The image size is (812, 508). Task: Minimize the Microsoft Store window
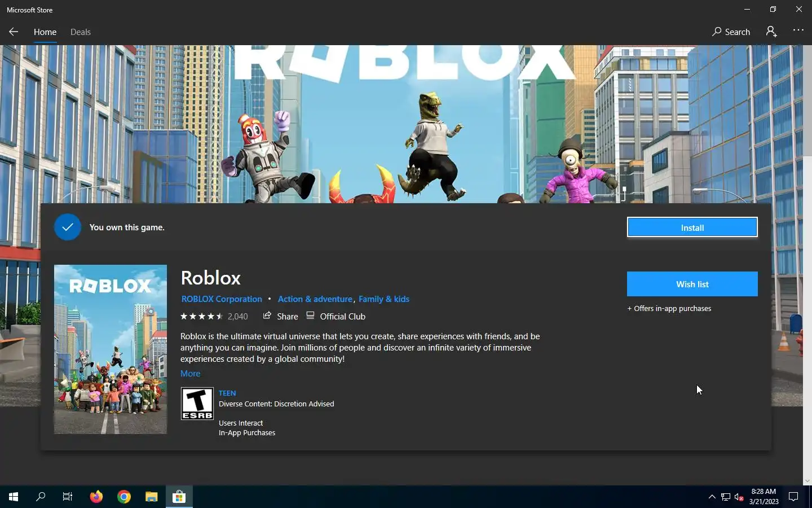tap(747, 9)
